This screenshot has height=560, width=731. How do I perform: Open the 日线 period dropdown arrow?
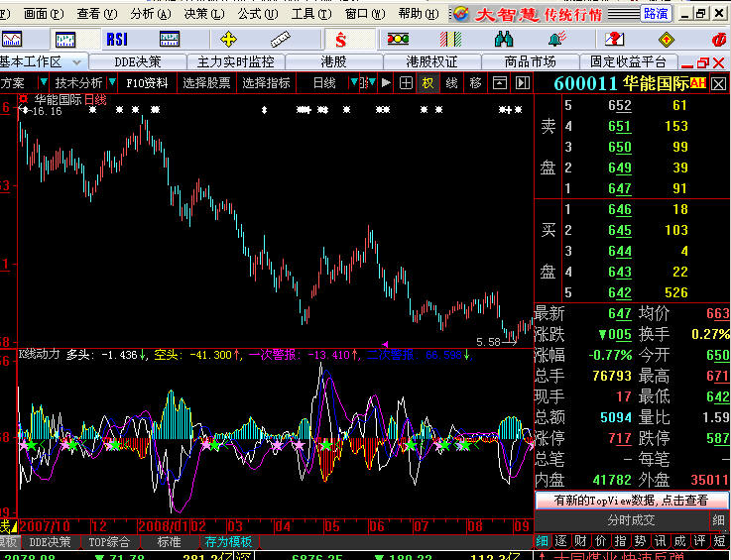tap(354, 82)
